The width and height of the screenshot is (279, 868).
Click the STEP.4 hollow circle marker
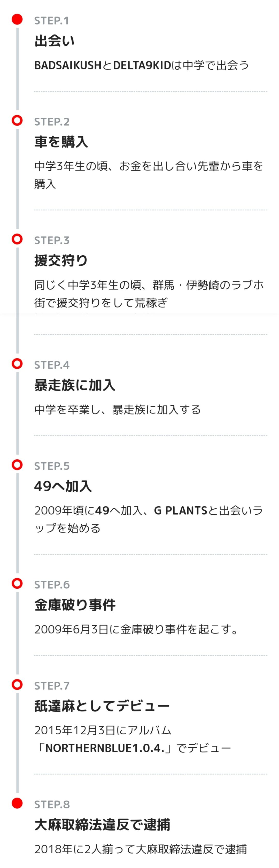tap(17, 363)
